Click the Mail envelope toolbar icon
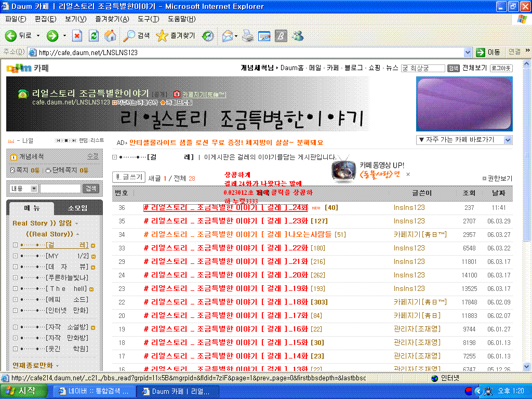532x399 pixels. coord(228,36)
